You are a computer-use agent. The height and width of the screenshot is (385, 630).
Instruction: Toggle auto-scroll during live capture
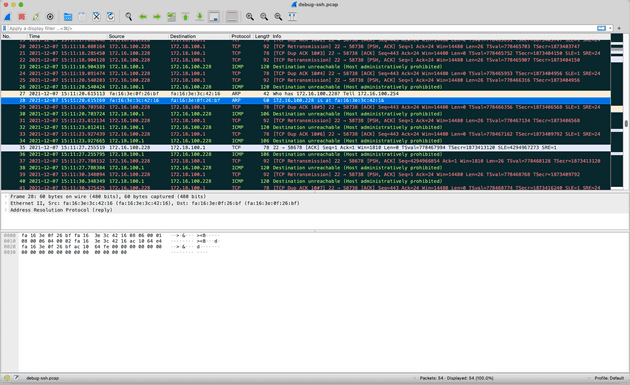(x=214, y=17)
